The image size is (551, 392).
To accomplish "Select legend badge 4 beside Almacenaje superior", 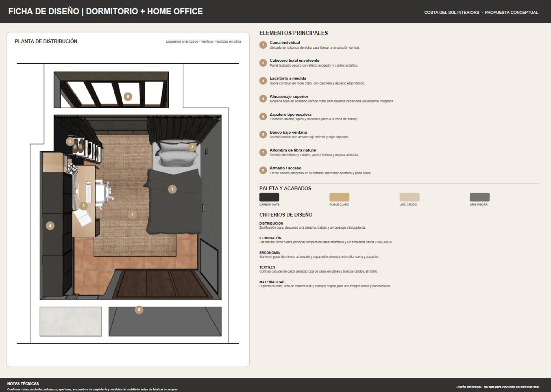I will (263, 98).
